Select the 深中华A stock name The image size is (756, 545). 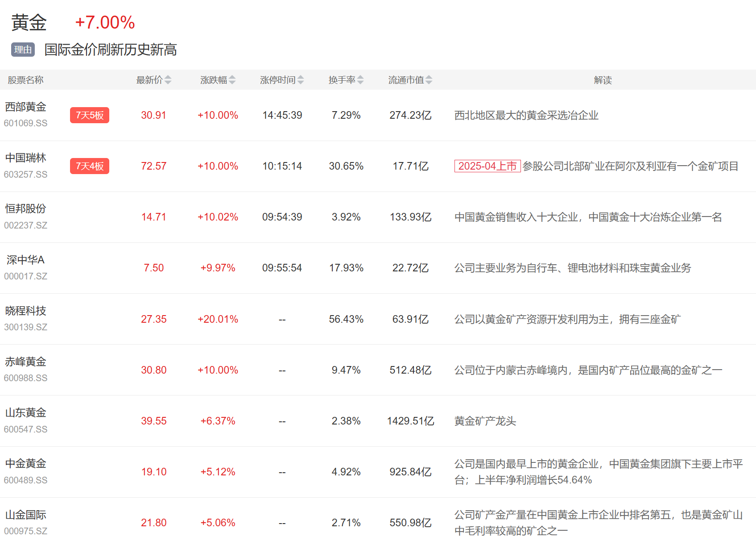[x=26, y=260]
